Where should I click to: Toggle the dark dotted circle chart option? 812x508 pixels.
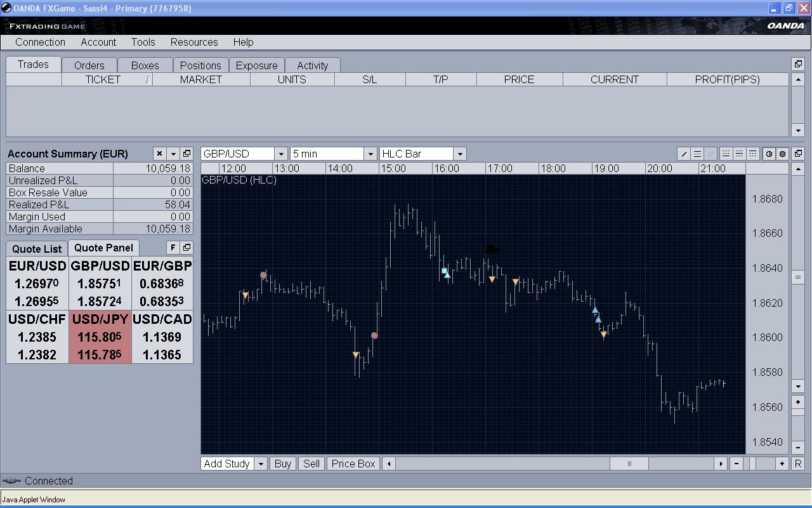[x=783, y=154]
